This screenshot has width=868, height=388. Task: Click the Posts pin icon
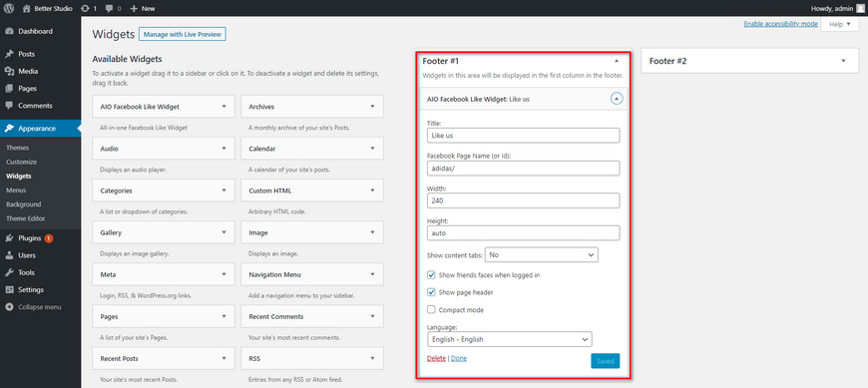(9, 54)
